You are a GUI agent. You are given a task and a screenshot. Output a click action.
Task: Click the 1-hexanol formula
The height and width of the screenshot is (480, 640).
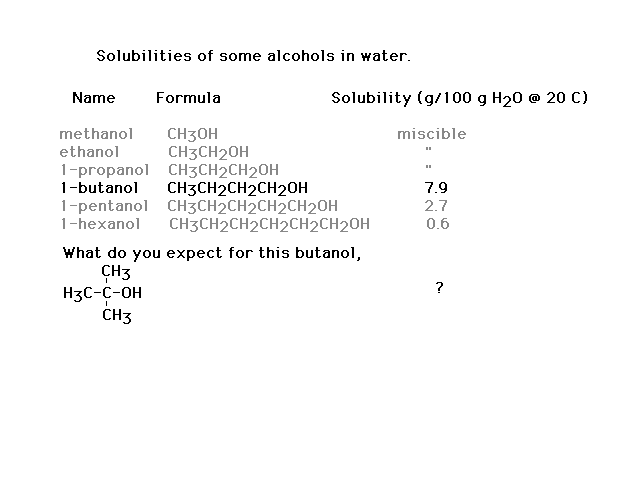269,224
